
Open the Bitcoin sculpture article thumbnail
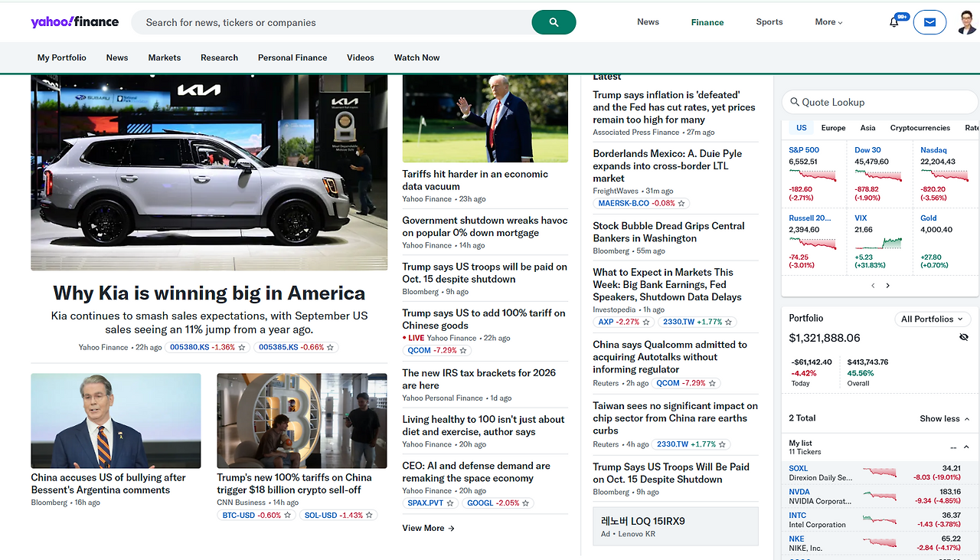[302, 421]
